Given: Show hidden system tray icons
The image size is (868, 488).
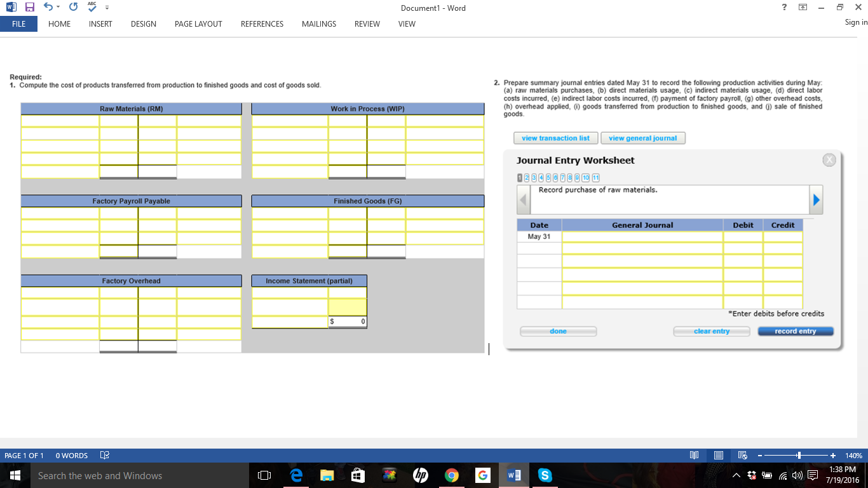Looking at the screenshot, I should (736, 475).
